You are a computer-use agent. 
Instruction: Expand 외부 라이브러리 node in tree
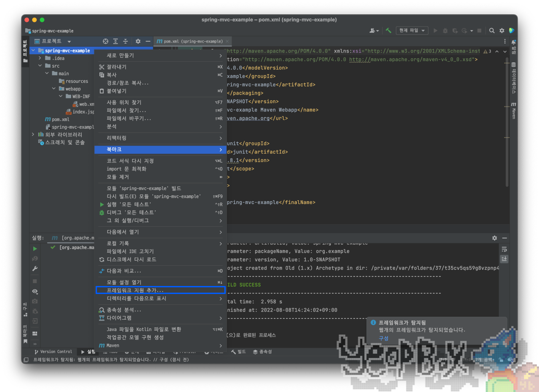click(33, 135)
